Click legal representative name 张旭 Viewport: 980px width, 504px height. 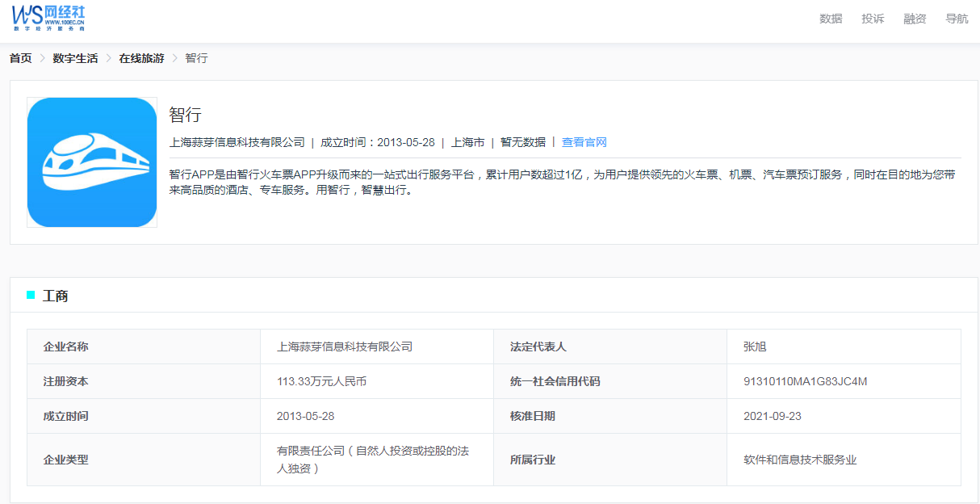(x=755, y=346)
